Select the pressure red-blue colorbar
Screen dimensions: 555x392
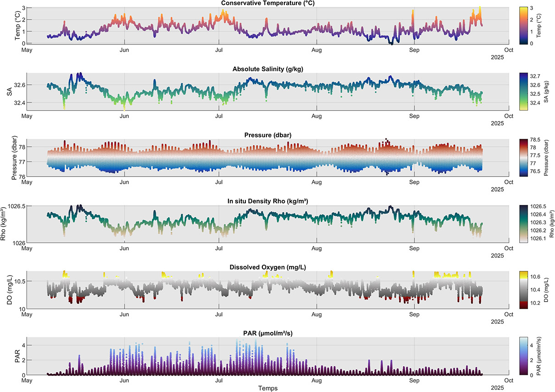click(x=522, y=157)
